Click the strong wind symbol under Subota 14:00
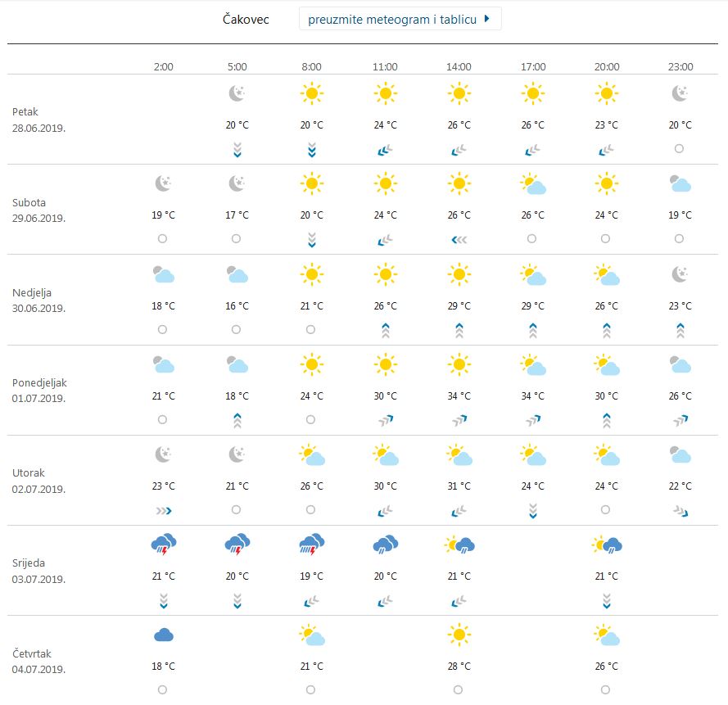This screenshot has width=728, height=705. tap(459, 240)
